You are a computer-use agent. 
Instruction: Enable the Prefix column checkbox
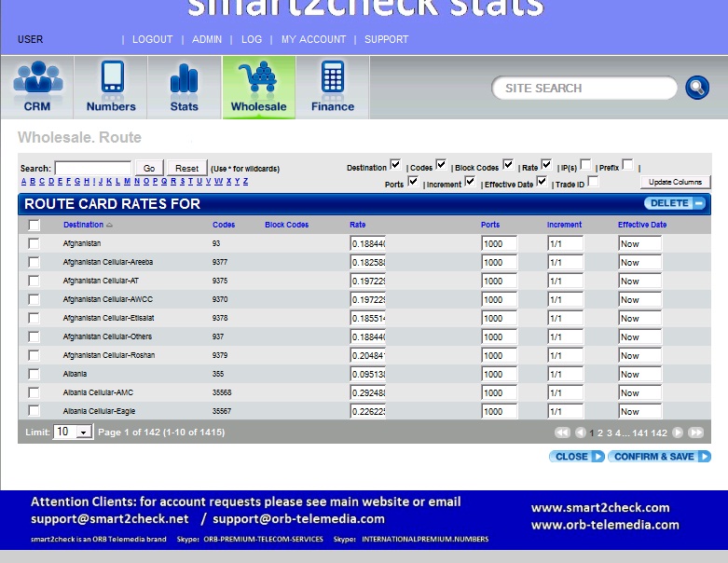point(627,164)
